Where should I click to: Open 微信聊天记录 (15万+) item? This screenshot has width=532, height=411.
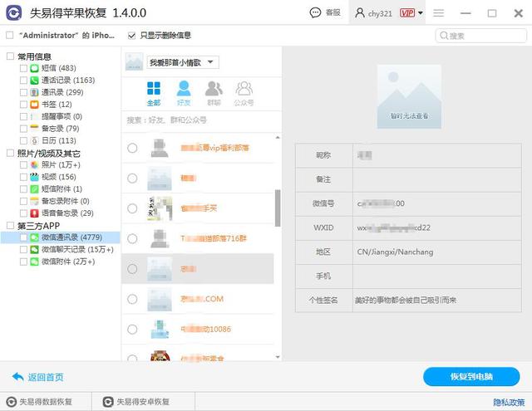tap(77, 250)
